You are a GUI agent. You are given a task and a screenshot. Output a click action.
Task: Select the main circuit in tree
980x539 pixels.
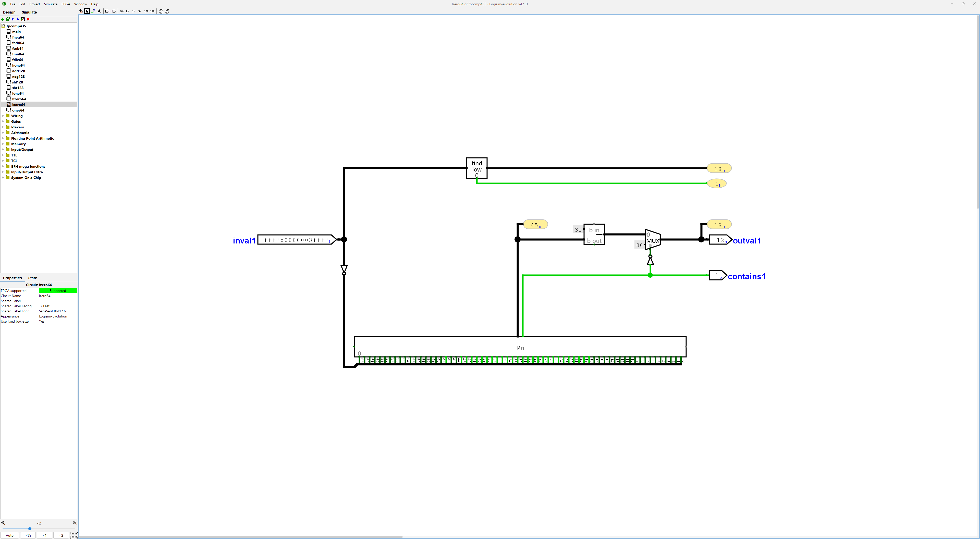16,32
